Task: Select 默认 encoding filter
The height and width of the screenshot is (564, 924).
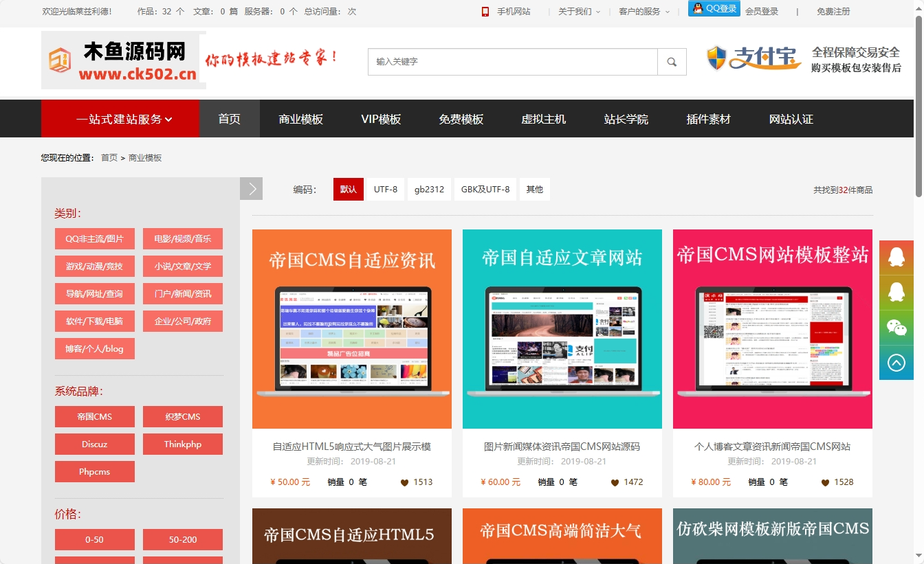Action: (349, 190)
